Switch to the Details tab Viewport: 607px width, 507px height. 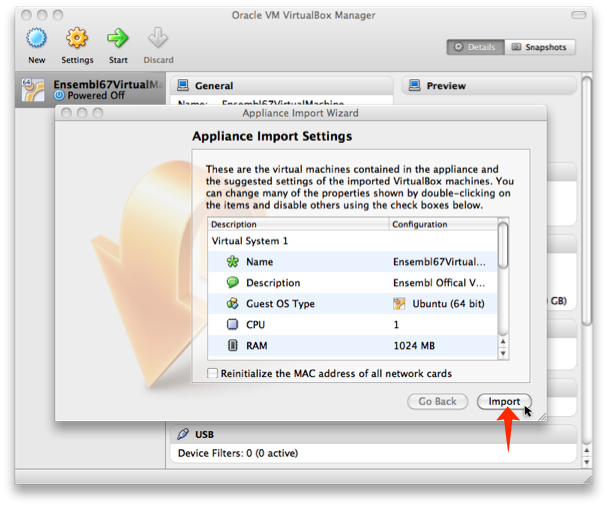click(476, 47)
